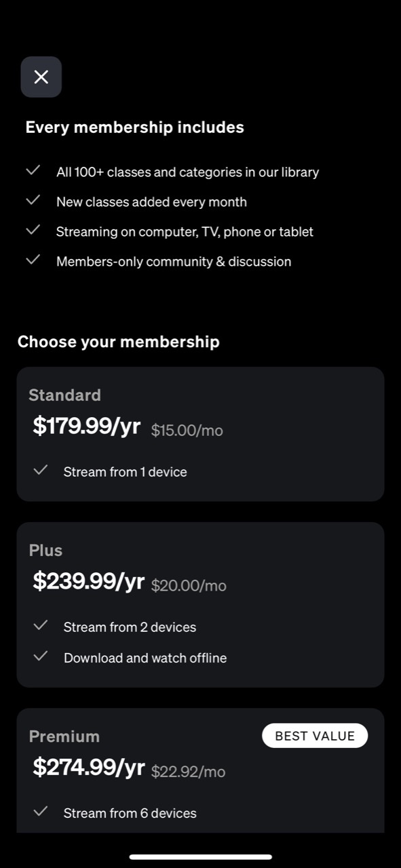
Task: Close the membership screen with the X
Action: pyautogui.click(x=41, y=77)
